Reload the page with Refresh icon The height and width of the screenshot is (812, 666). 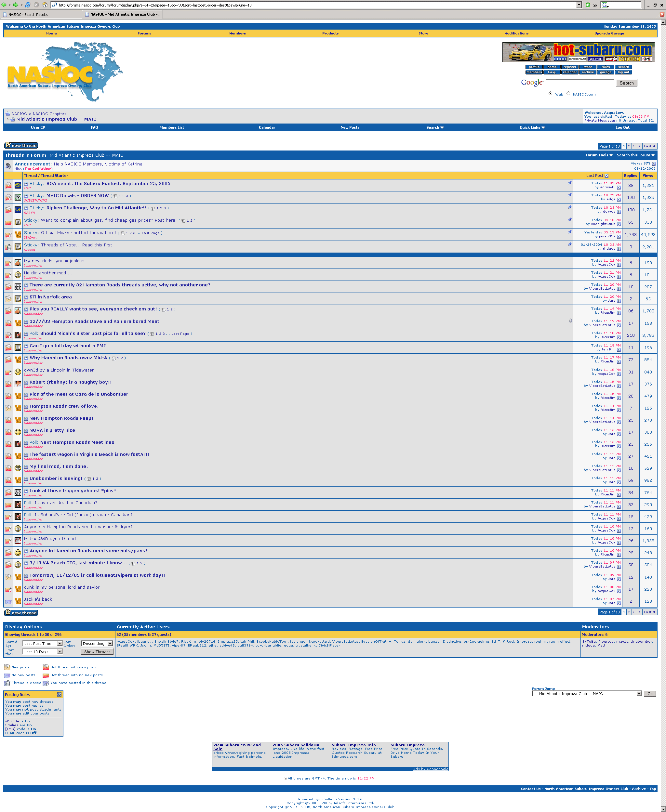pyautogui.click(x=28, y=5)
